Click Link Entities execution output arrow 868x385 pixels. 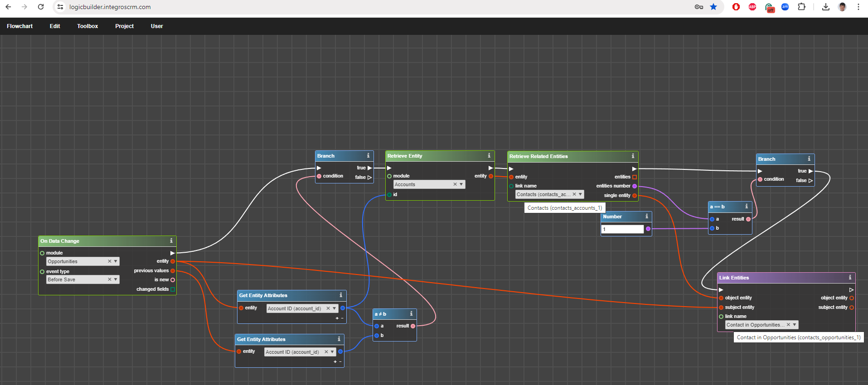tap(851, 290)
